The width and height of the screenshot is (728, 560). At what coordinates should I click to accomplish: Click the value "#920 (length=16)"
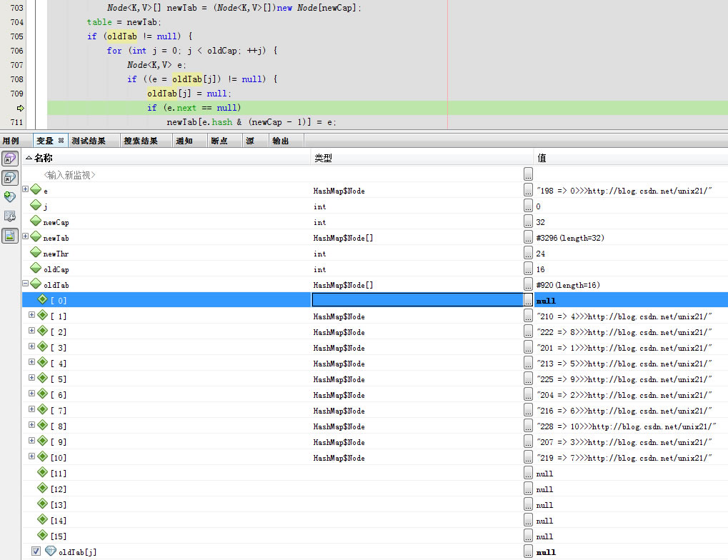click(568, 285)
